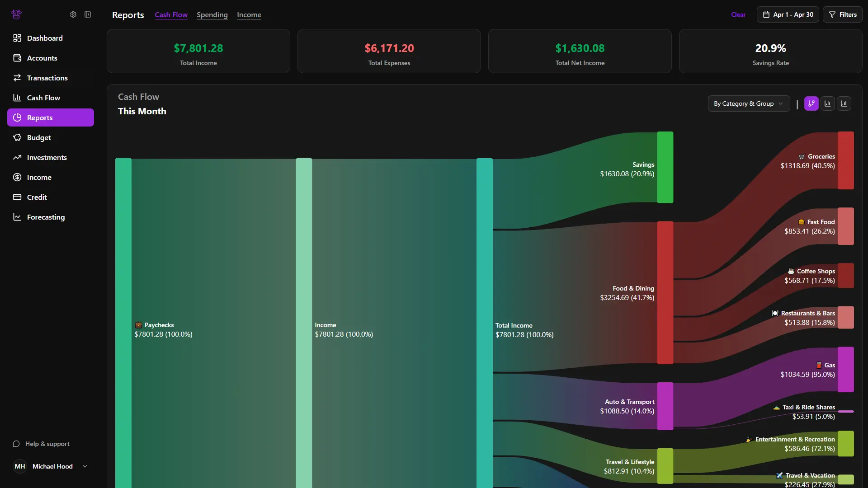Click the 'This Month' heading
The image size is (868, 488).
tap(142, 111)
